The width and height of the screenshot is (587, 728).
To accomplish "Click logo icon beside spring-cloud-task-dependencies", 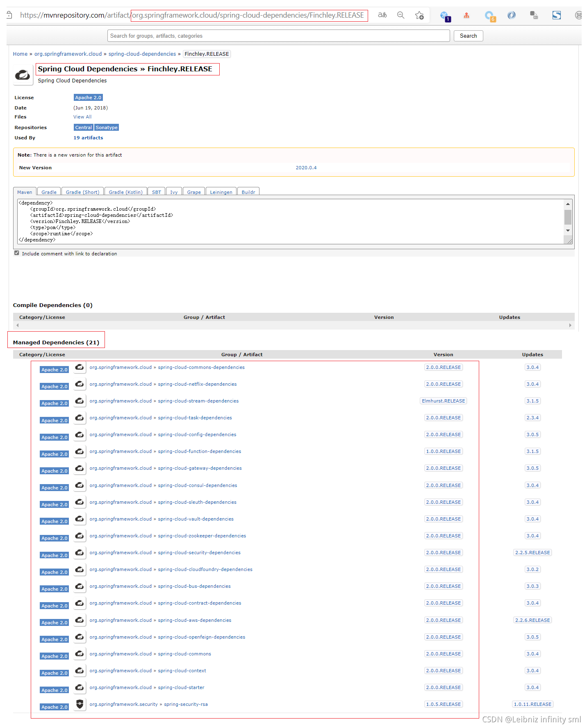I will [80, 418].
